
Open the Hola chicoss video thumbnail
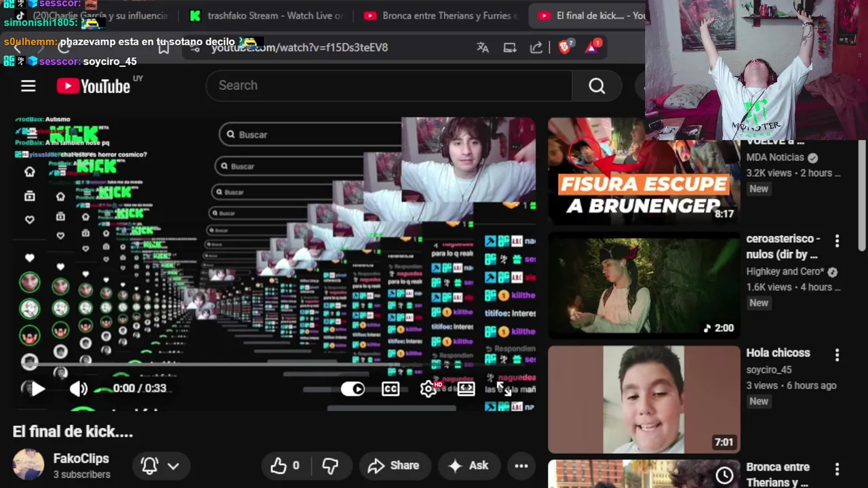(644, 399)
